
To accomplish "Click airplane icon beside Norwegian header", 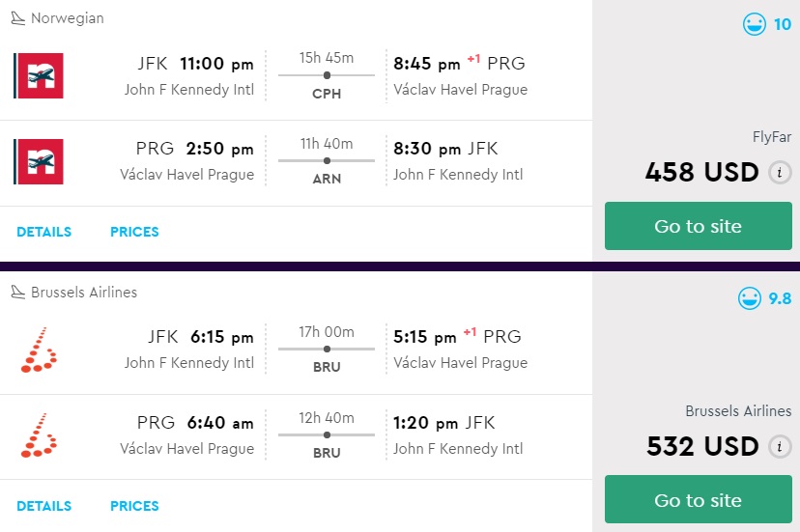I will coord(17,18).
